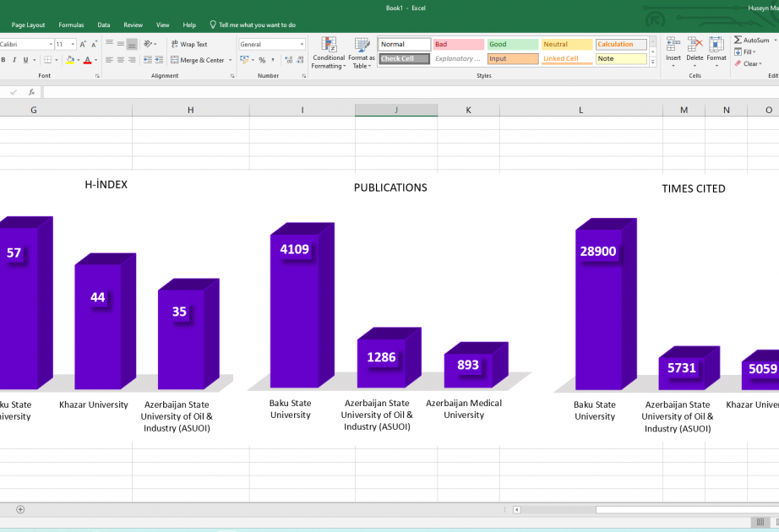The image size is (779, 532).
Task: Toggle align right
Action: click(x=132, y=60)
